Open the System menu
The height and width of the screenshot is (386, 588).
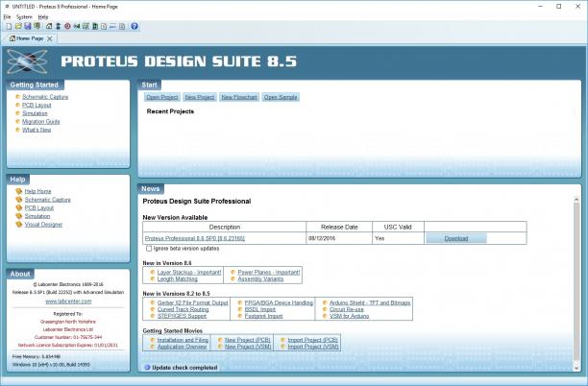[24, 17]
